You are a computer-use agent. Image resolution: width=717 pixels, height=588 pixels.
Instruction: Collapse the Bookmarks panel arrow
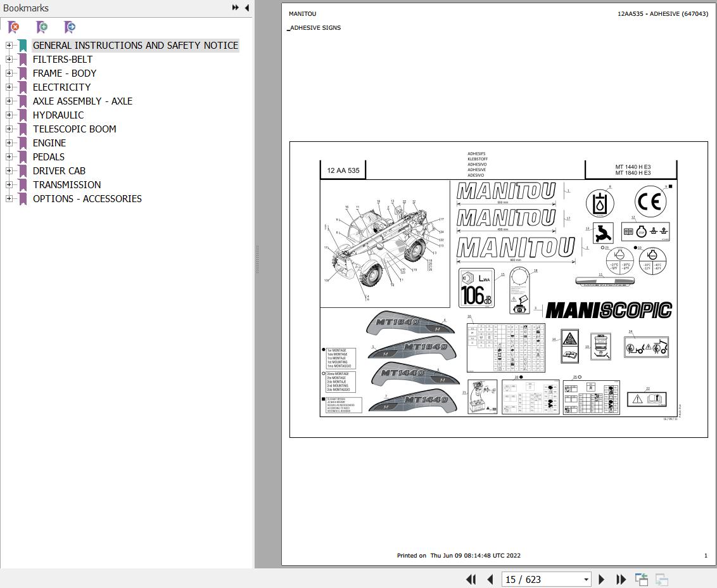[247, 8]
